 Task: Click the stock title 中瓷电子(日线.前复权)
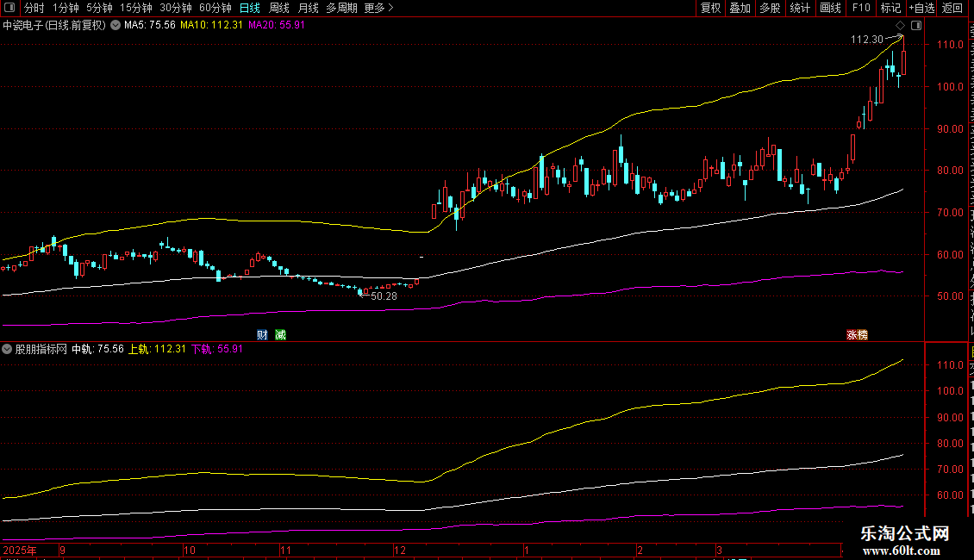coord(54,26)
